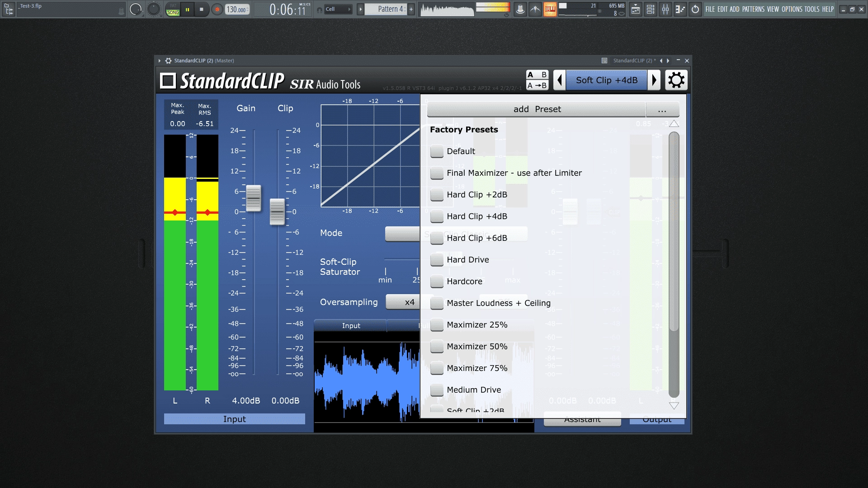Screen dimensions: 868x488
Task: Open the VIEW menu
Action: (x=773, y=9)
